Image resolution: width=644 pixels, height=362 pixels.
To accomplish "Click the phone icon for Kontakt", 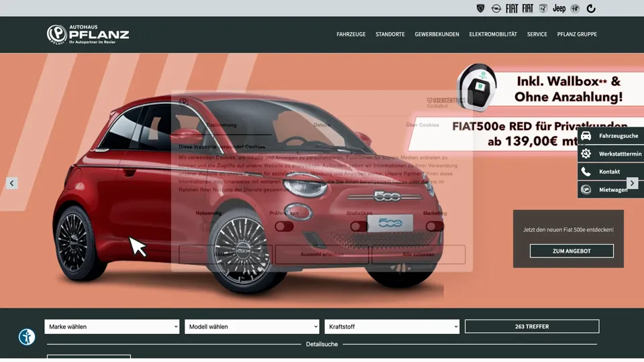I will (x=586, y=172).
